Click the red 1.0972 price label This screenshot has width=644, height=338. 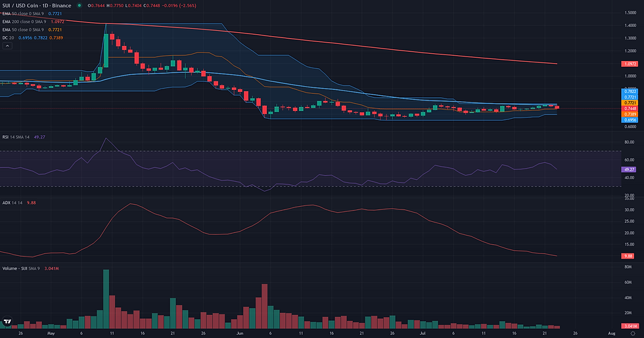630,64
